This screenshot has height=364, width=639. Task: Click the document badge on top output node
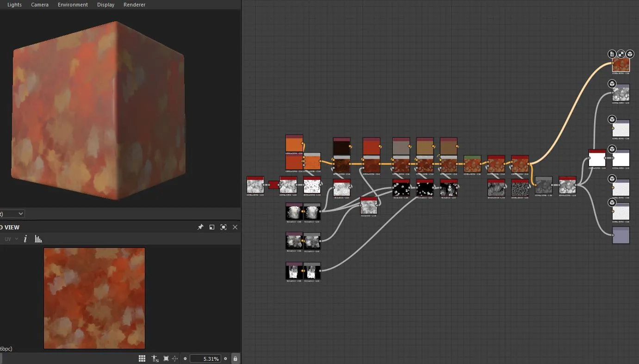[612, 54]
